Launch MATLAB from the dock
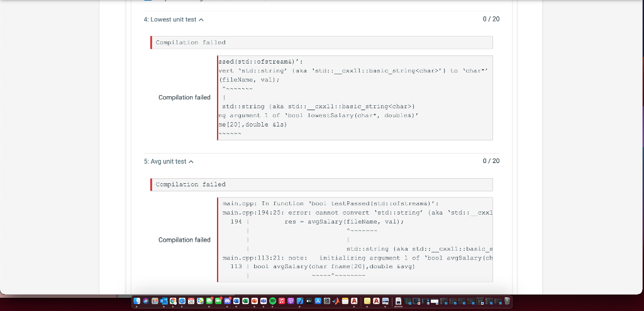644x311 pixels. coord(336,301)
